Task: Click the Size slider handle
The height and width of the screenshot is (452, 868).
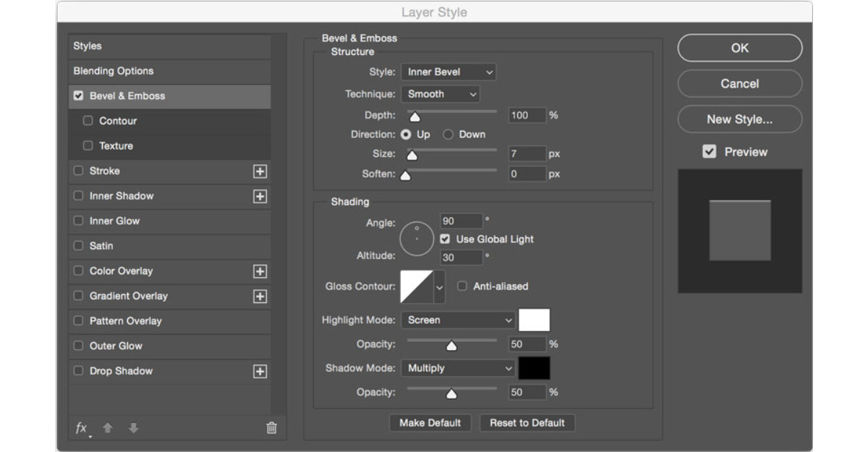Action: 412,155
